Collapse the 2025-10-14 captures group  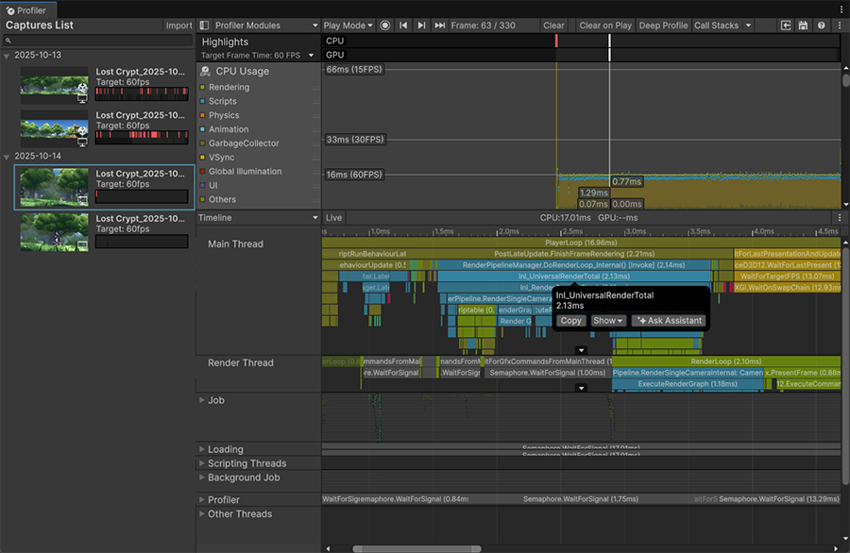click(7, 157)
